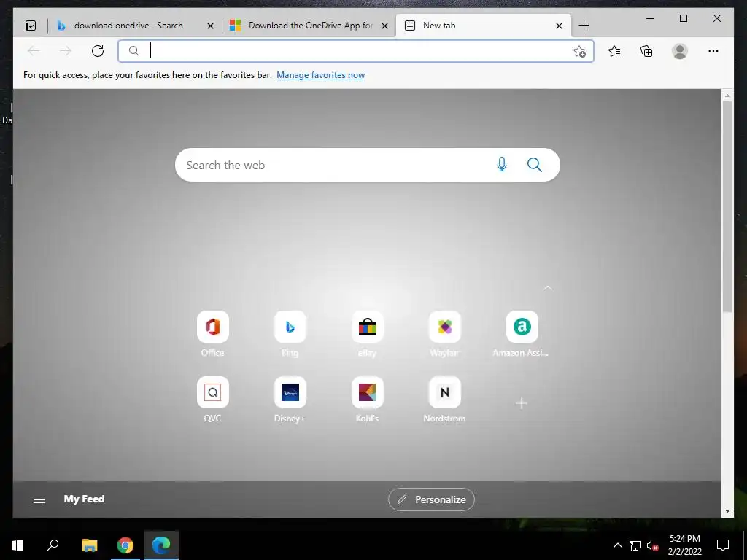The height and width of the screenshot is (560, 747).
Task: Click the My Feed label
Action: 85,499
